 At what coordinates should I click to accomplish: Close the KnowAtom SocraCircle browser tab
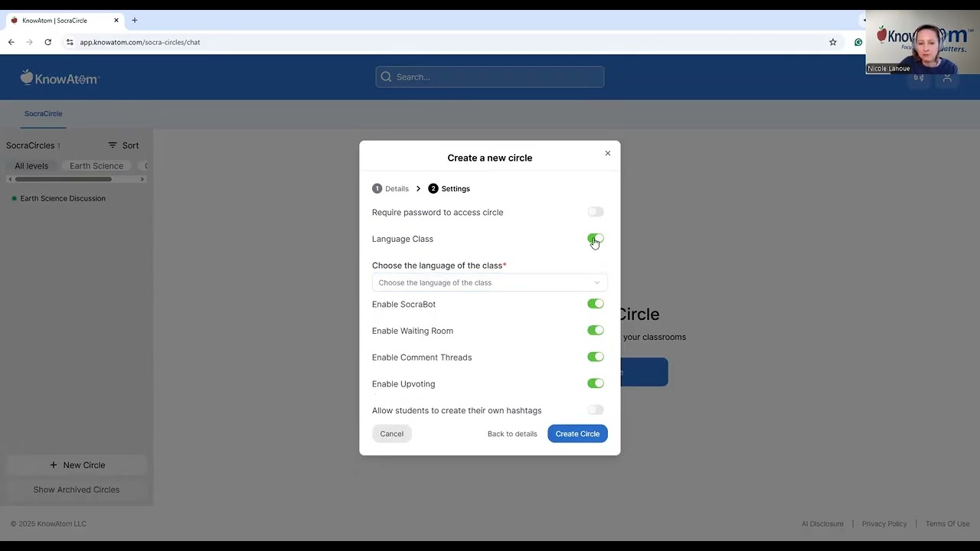pos(116,21)
